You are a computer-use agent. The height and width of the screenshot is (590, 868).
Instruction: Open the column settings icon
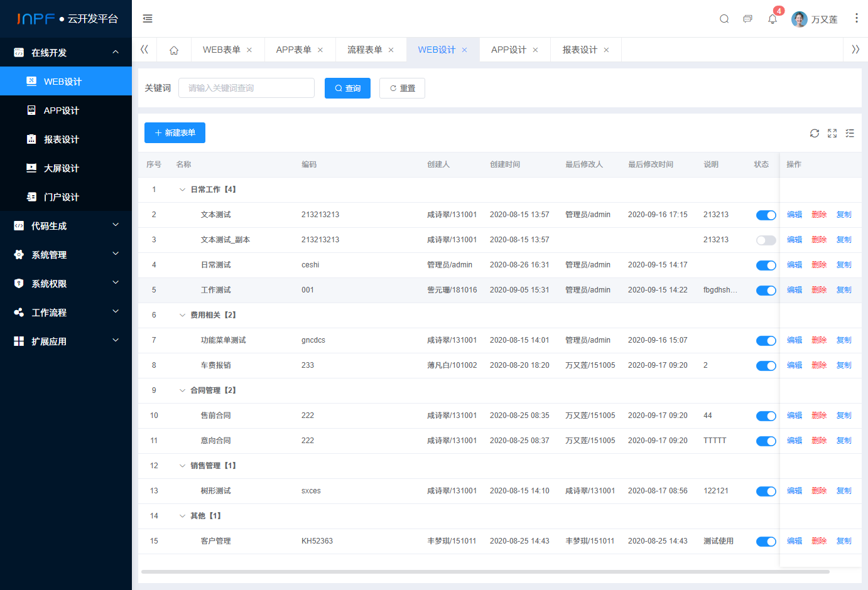point(850,133)
